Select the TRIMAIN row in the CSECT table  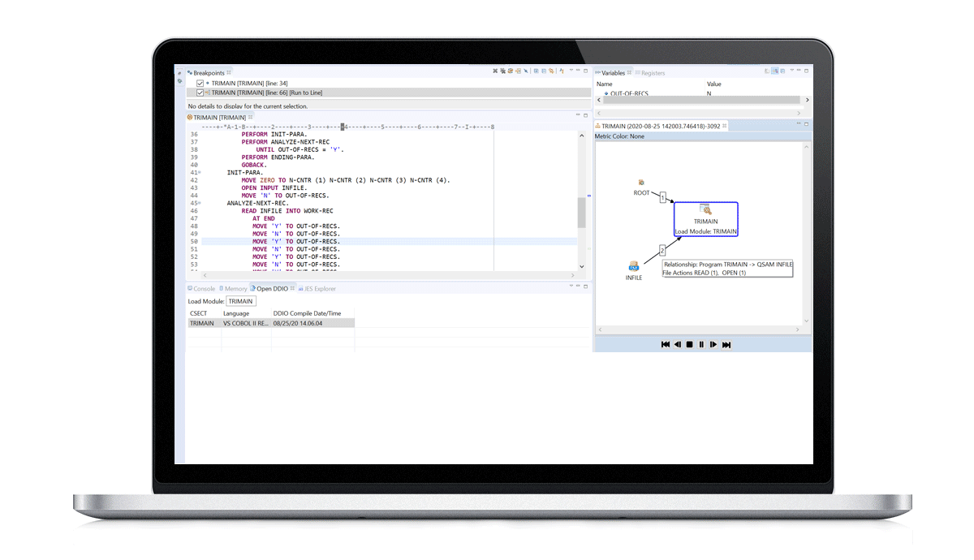(x=203, y=323)
